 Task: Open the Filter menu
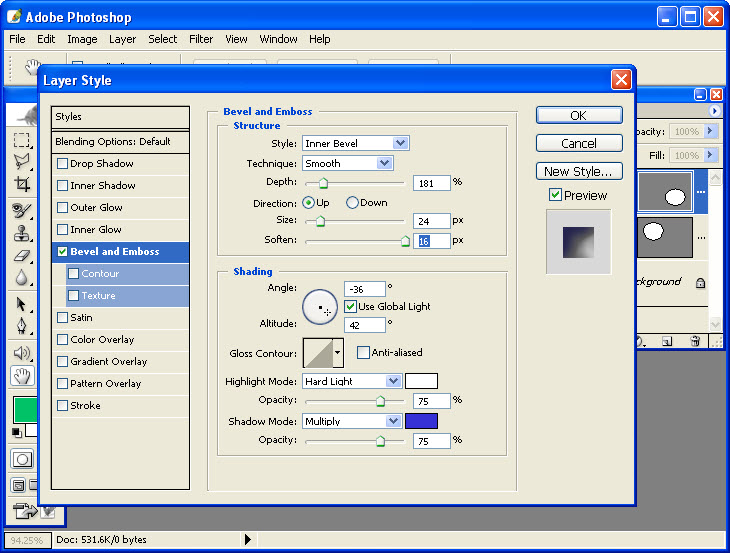[201, 39]
